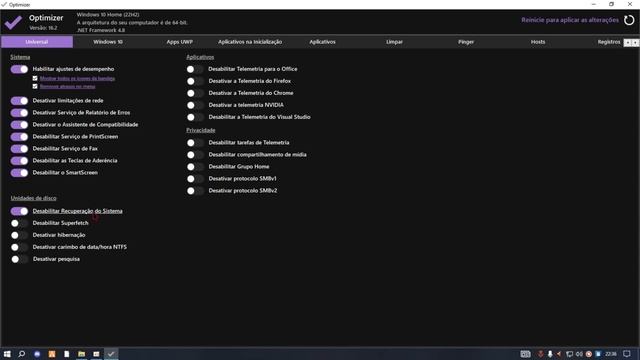Click the Optimizer purple checkmark logo
Screen dimensions: 640x360
(13, 22)
